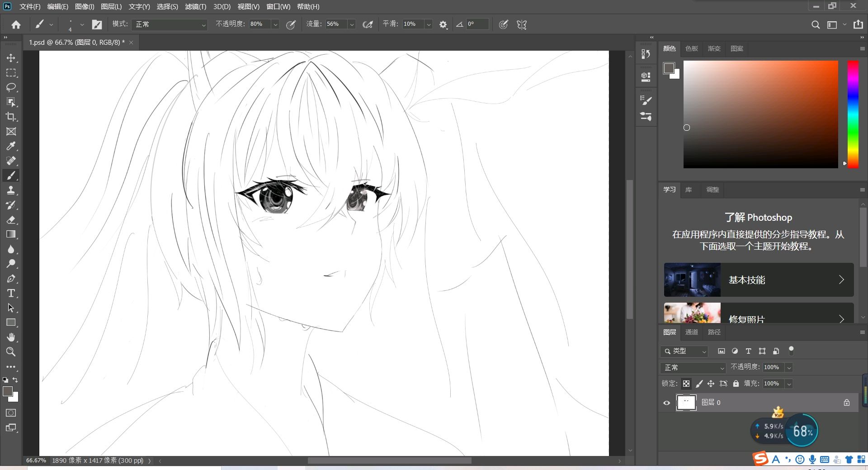The image size is (868, 470).
Task: Expand the 不透明度 opacity dropdown in options bar
Action: tap(275, 24)
